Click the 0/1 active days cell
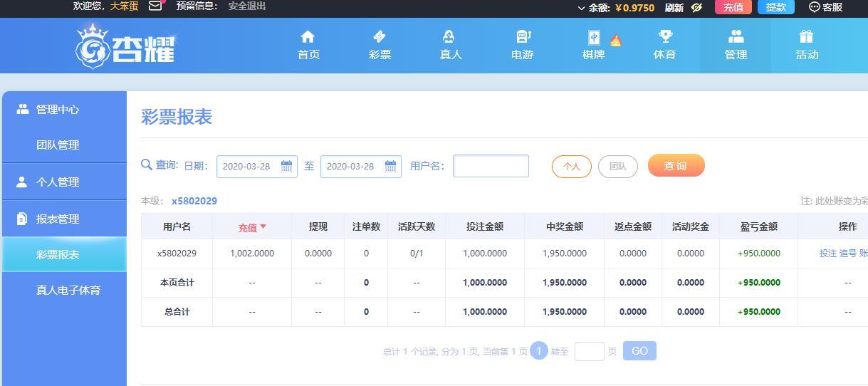 (417, 254)
